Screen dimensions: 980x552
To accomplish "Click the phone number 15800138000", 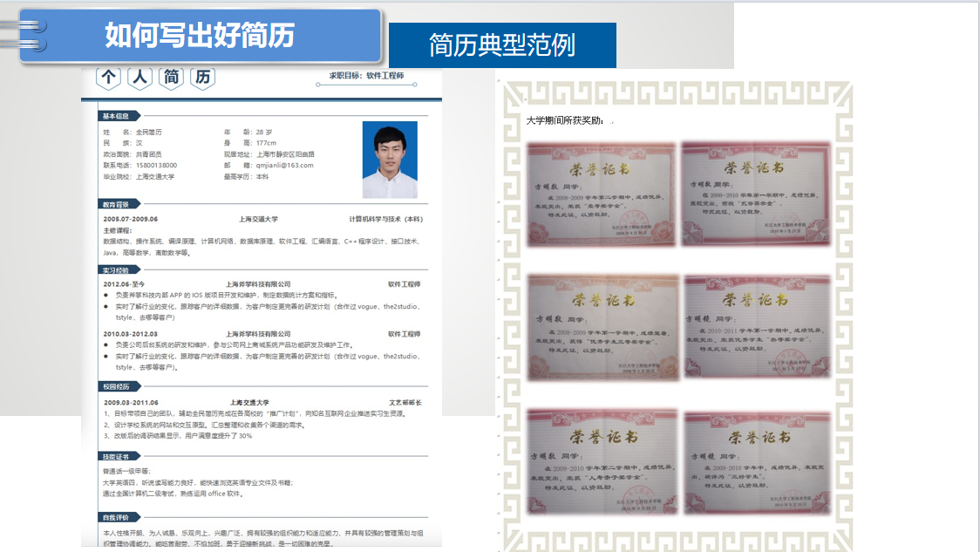I will [x=156, y=165].
